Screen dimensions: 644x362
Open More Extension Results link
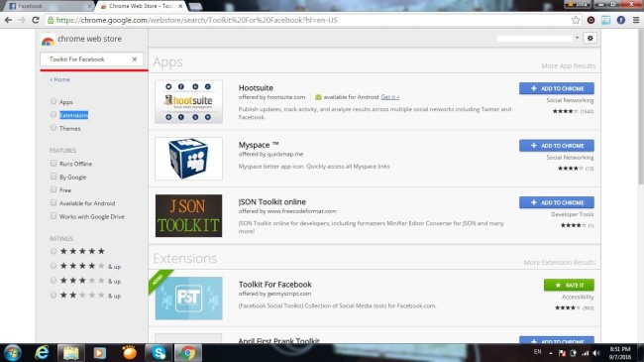click(x=559, y=263)
